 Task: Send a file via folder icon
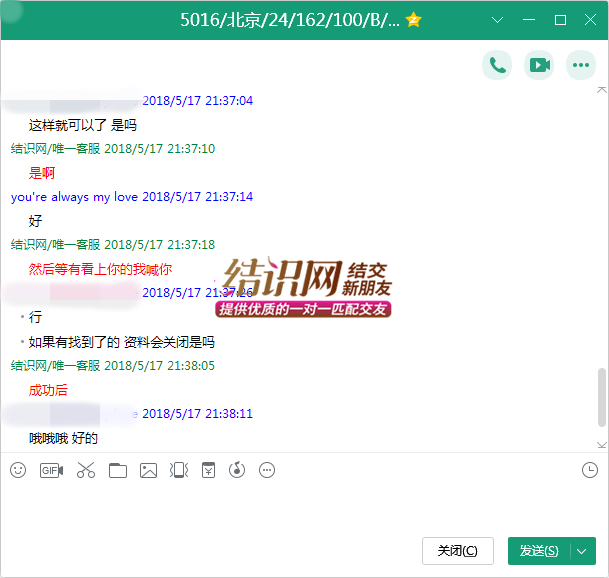tap(118, 470)
